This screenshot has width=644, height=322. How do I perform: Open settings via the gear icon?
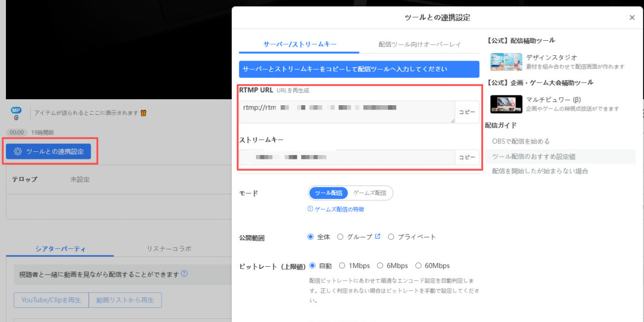coord(18,151)
